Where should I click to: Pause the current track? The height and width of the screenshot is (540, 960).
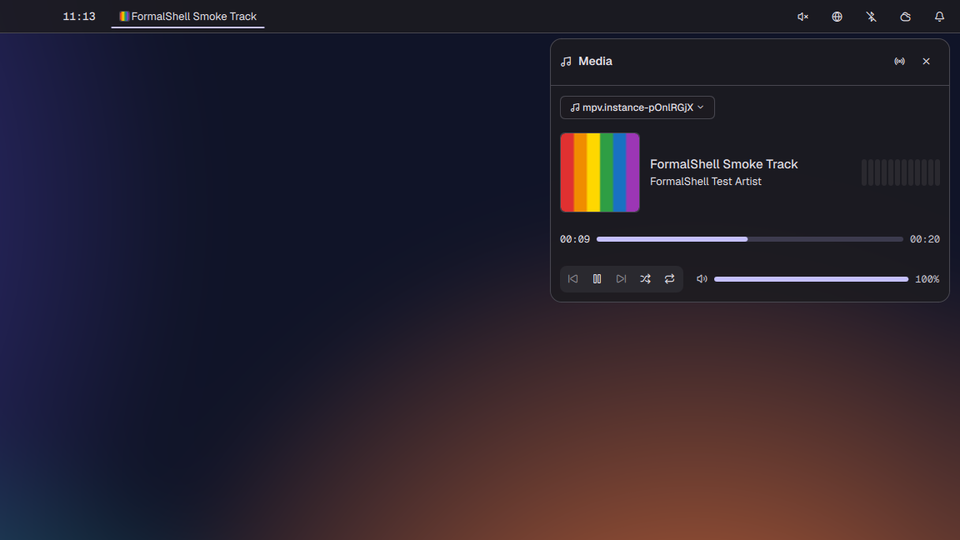(597, 279)
